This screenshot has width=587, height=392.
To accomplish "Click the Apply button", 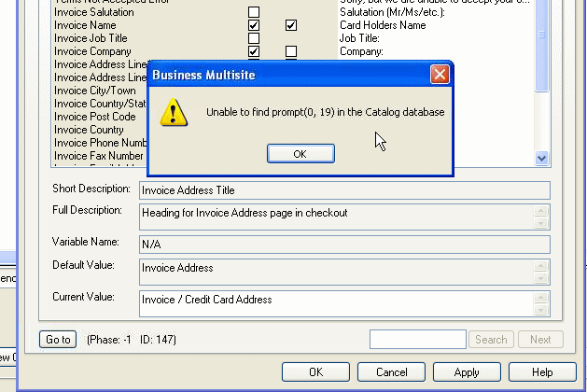I will (467, 372).
